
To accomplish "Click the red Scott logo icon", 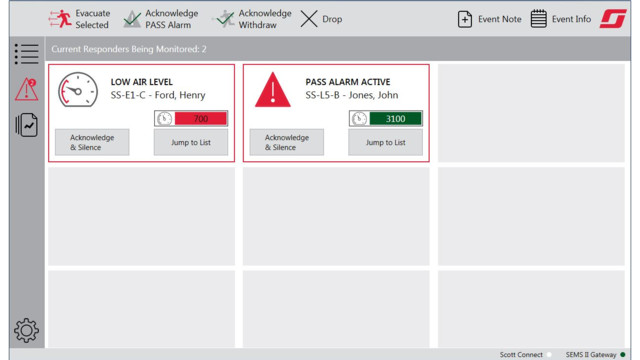I will [x=613, y=19].
